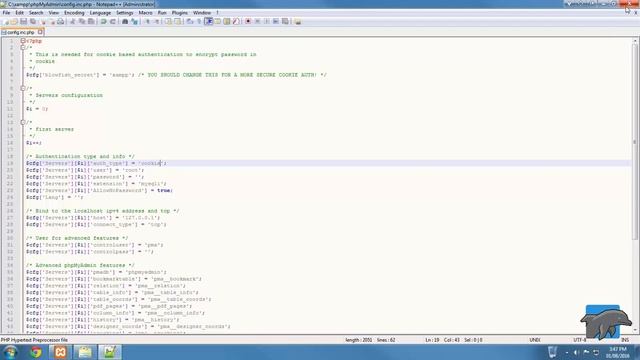Open the question mark help menu
Screen dimensions: 640x360
[217, 13]
